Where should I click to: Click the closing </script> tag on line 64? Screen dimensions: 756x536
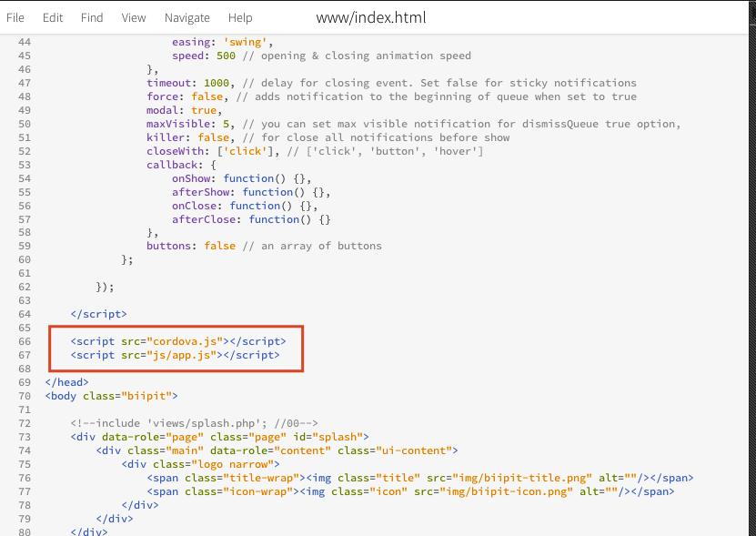pos(98,314)
